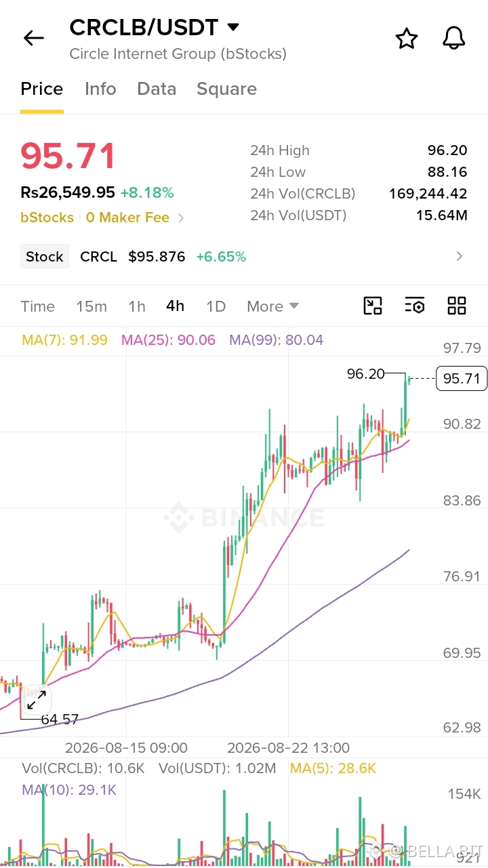Select the 15m chart interval
Screen dimensions: 488x868
(91, 306)
